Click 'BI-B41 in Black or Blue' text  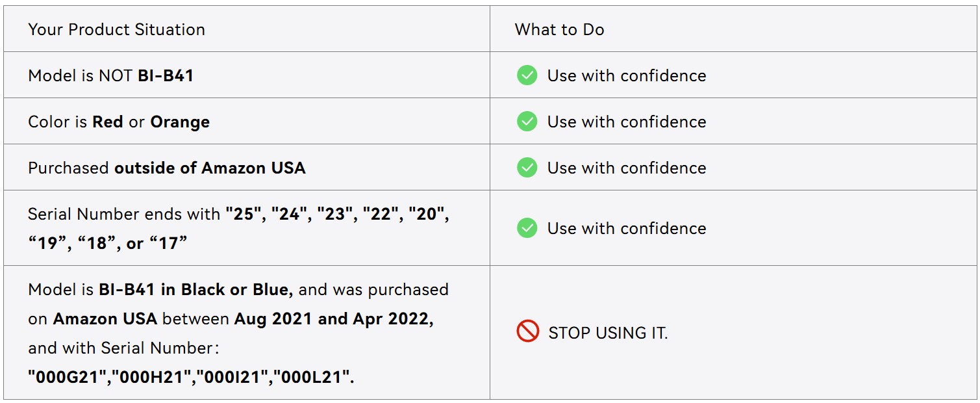[195, 289]
